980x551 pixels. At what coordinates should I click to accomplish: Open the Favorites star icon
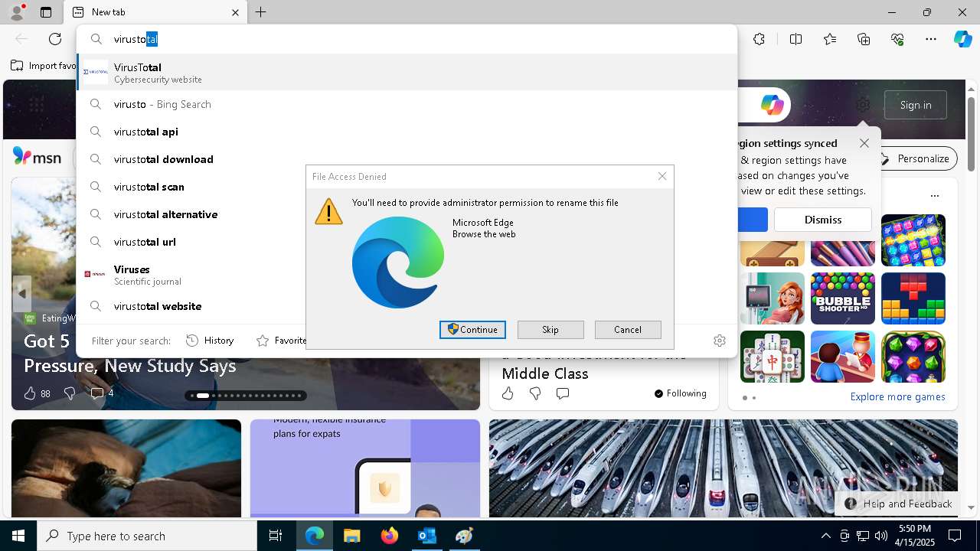[830, 39]
